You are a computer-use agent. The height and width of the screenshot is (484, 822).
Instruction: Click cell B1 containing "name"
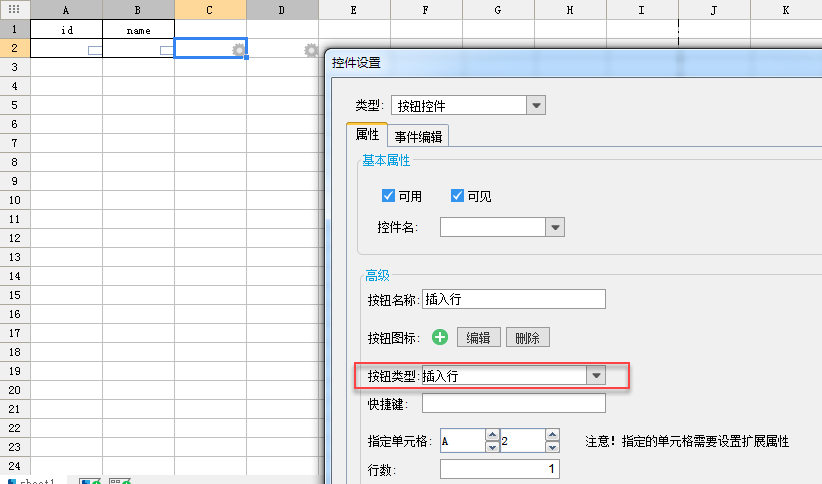click(138, 29)
